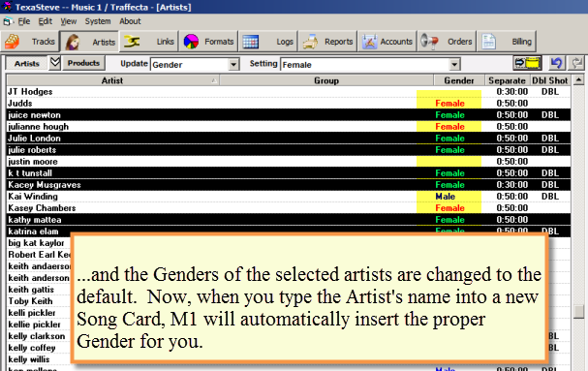
Task: Open the Logs toolbar section
Action: pos(267,42)
